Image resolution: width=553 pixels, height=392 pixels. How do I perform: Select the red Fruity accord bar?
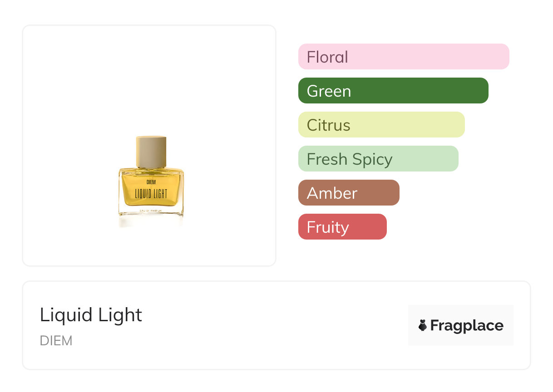(x=342, y=227)
